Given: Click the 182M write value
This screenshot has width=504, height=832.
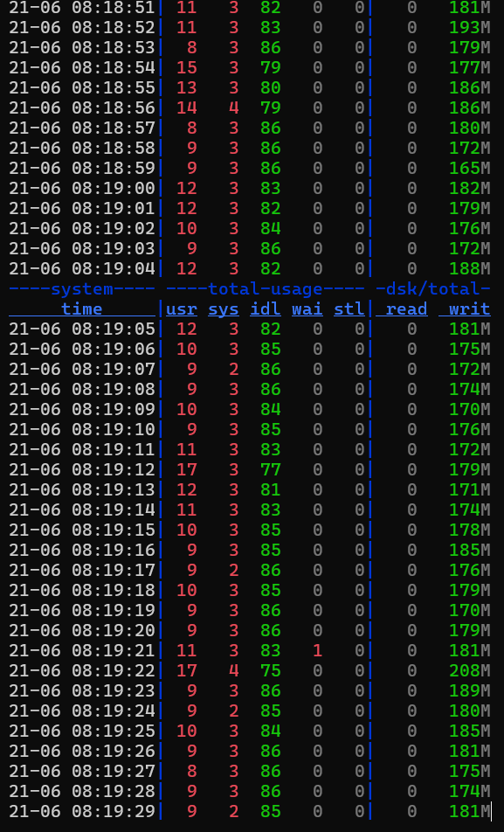Looking at the screenshot, I should [470, 189].
